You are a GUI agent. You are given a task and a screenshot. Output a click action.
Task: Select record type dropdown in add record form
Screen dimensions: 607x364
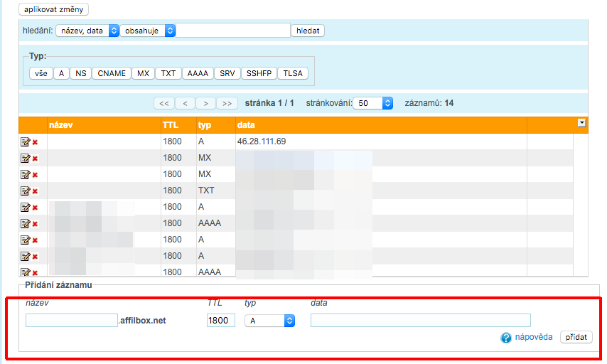pyautogui.click(x=269, y=321)
